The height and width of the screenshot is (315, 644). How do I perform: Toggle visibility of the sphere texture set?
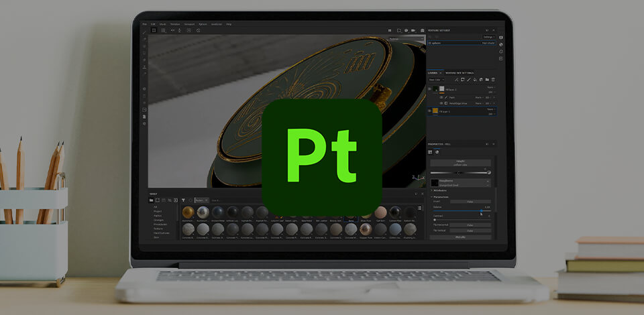430,43
